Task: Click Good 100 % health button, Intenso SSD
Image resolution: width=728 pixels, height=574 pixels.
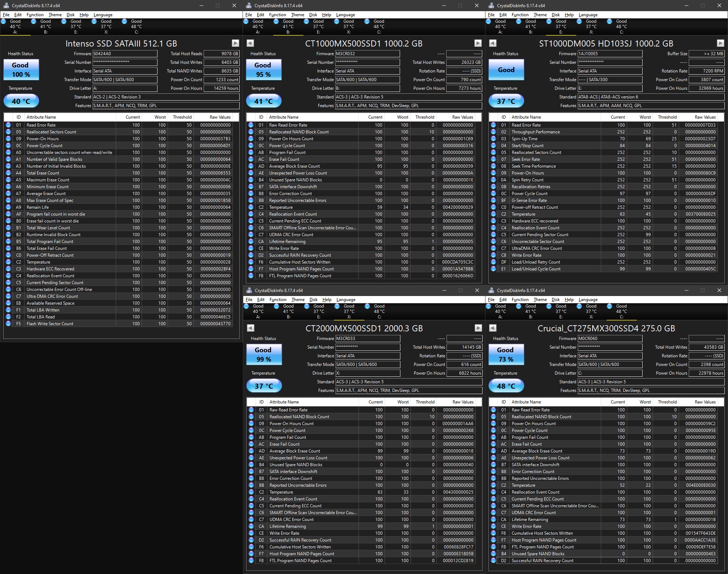Action: [x=21, y=70]
